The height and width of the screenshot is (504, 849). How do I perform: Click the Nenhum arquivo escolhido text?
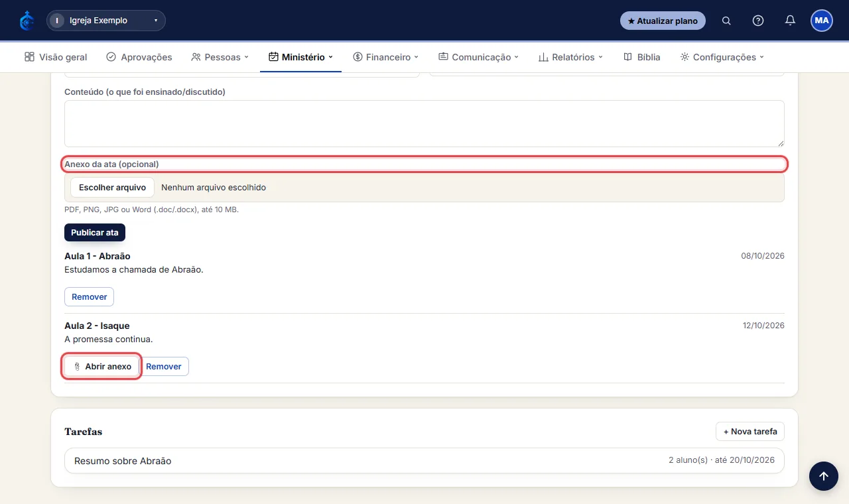(x=214, y=188)
